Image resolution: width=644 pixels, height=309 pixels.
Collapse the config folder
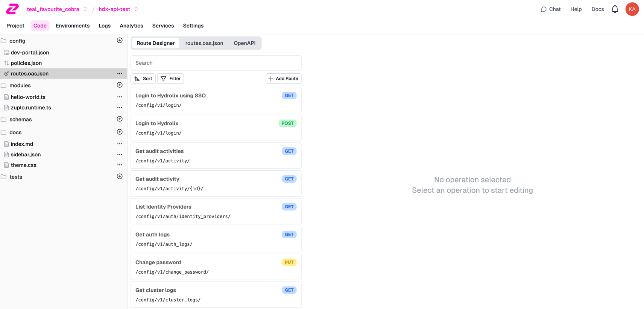tap(4, 41)
